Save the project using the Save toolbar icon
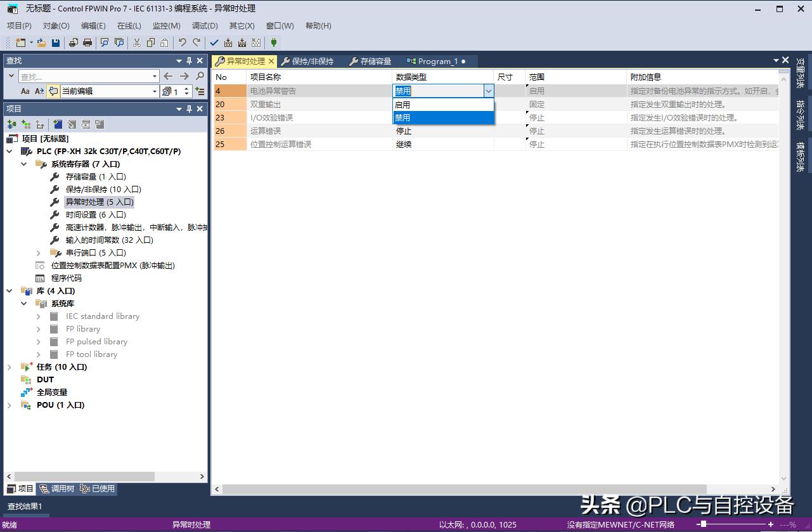The image size is (812, 532). (56, 42)
